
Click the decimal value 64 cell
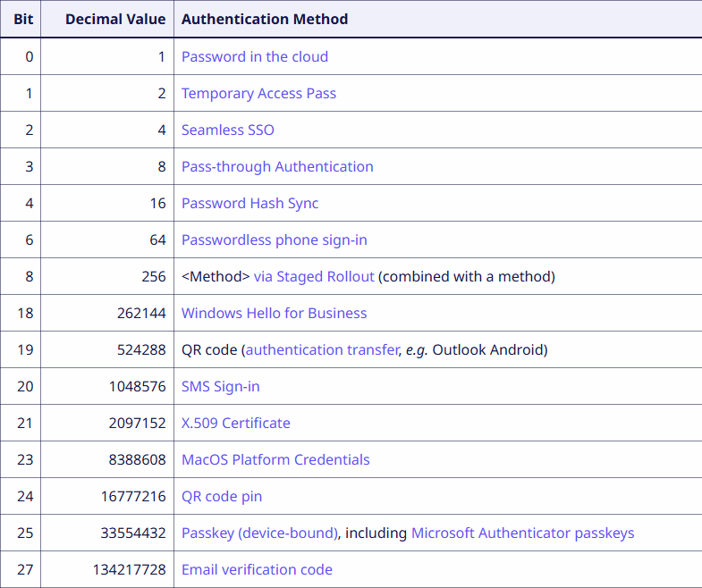click(107, 240)
